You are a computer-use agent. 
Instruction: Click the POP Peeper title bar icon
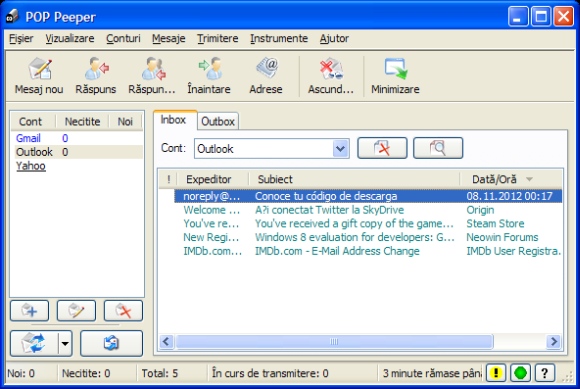tap(13, 16)
